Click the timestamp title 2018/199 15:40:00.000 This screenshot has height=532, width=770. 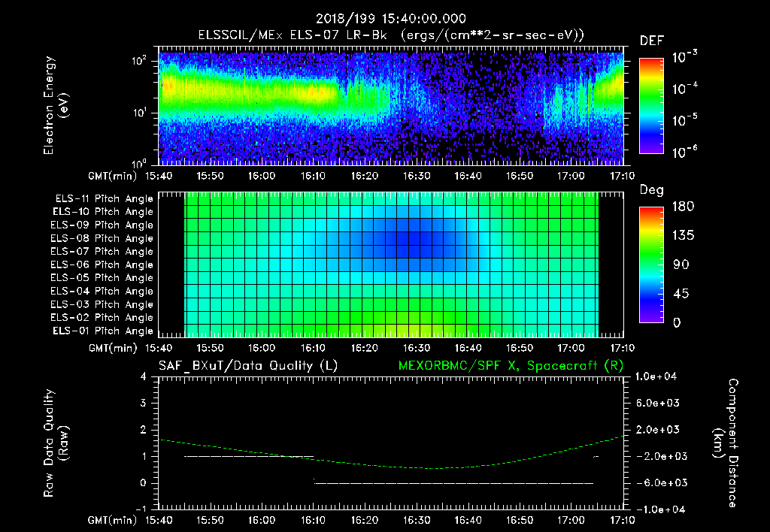pos(390,19)
